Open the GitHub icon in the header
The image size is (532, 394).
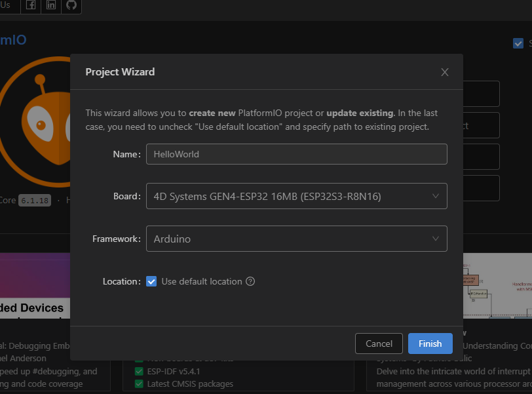(71, 5)
